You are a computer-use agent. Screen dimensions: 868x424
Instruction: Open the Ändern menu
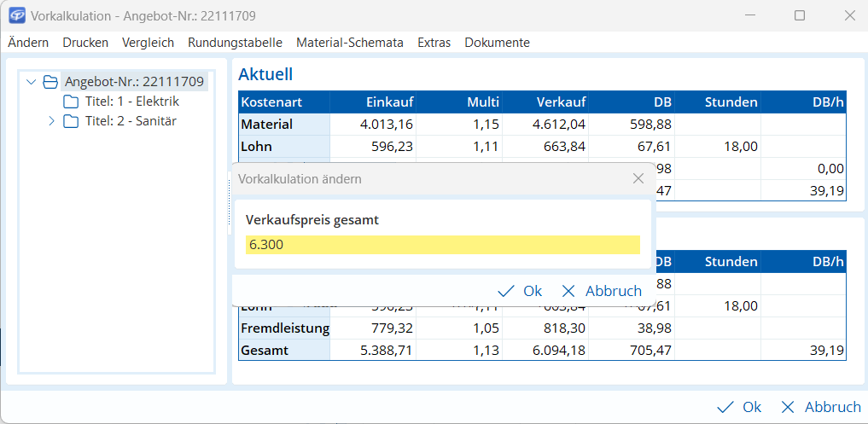[28, 43]
